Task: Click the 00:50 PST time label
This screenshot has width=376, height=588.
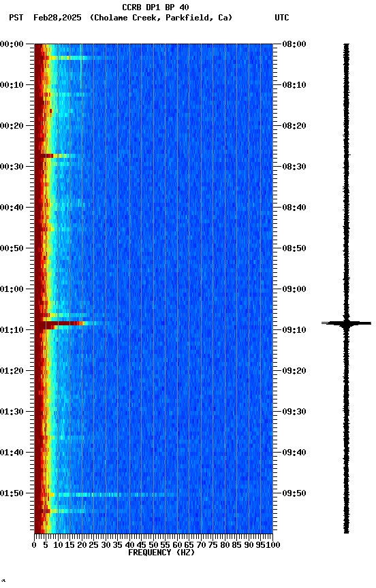Action: [x=12, y=248]
